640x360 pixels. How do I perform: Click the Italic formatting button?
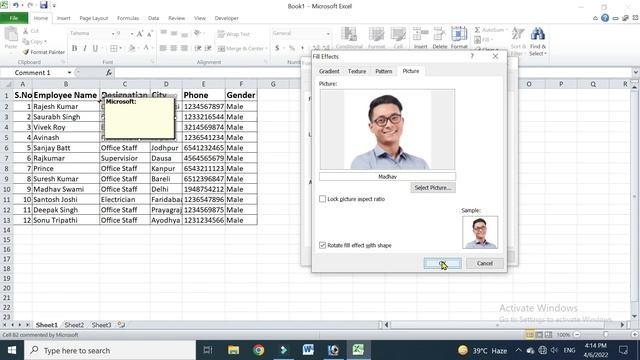click(x=84, y=48)
